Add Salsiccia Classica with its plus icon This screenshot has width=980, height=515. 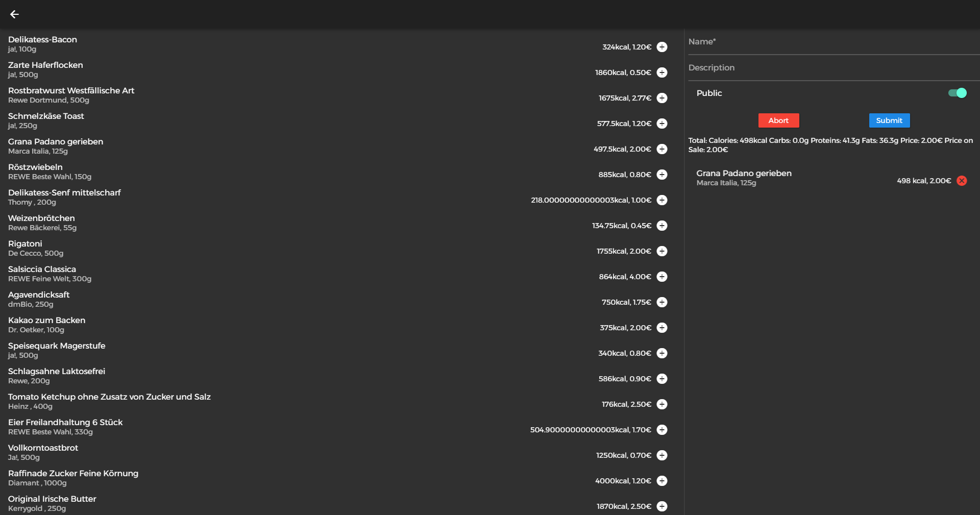662,277
